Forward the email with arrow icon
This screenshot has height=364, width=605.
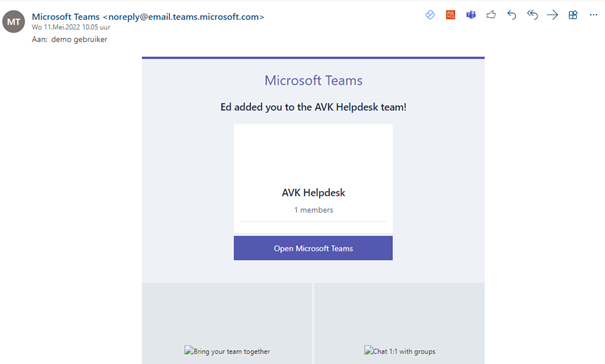pyautogui.click(x=553, y=15)
